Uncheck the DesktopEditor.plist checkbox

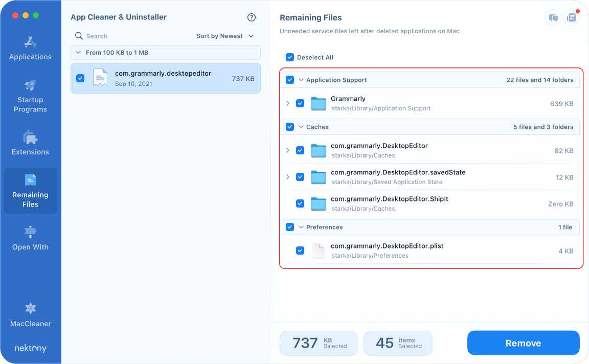click(x=300, y=251)
